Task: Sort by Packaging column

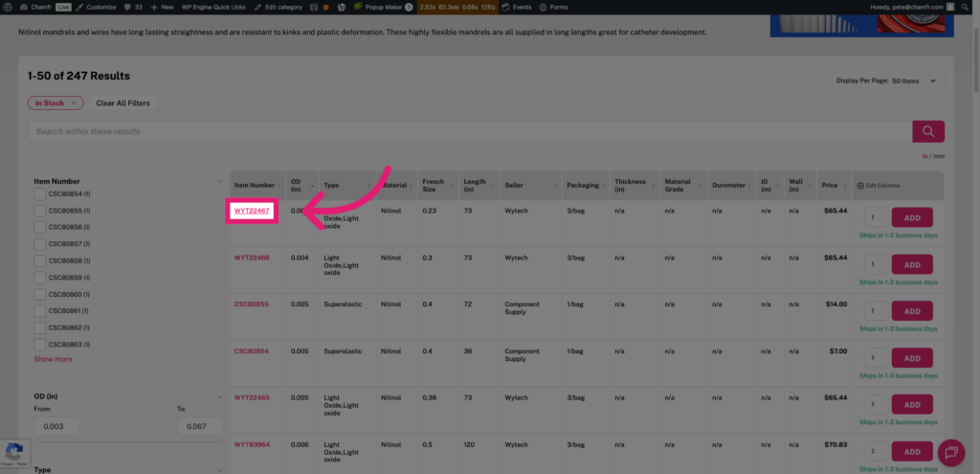Action: point(586,186)
